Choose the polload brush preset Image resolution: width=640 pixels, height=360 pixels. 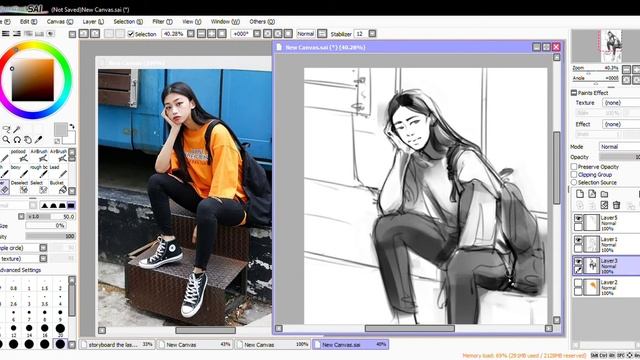(21, 156)
